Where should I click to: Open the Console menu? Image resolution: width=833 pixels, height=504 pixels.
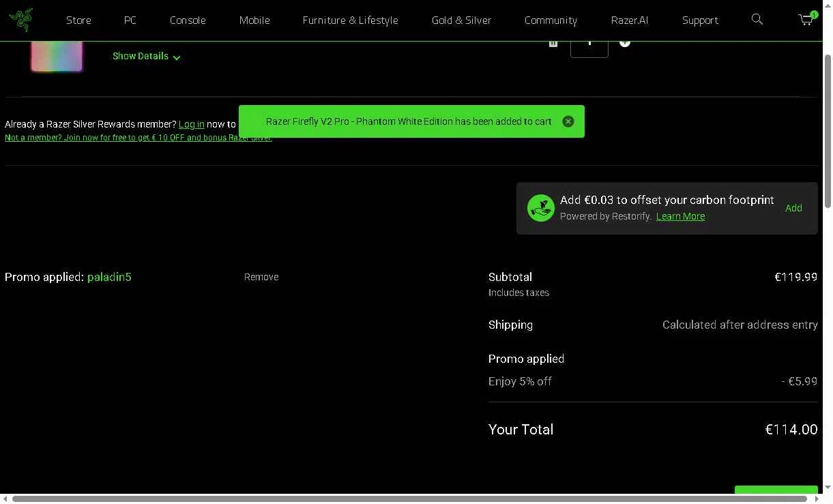pyautogui.click(x=188, y=20)
